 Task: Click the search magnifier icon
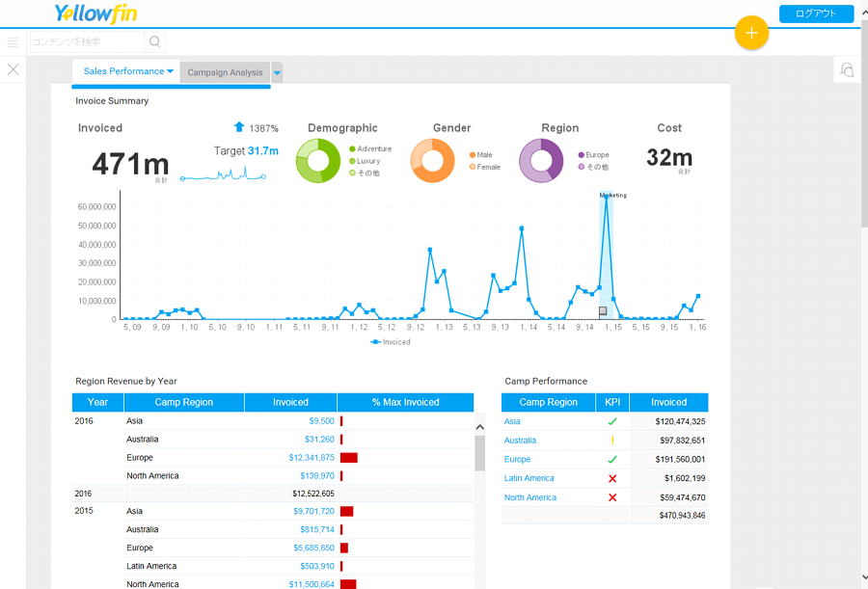(155, 41)
